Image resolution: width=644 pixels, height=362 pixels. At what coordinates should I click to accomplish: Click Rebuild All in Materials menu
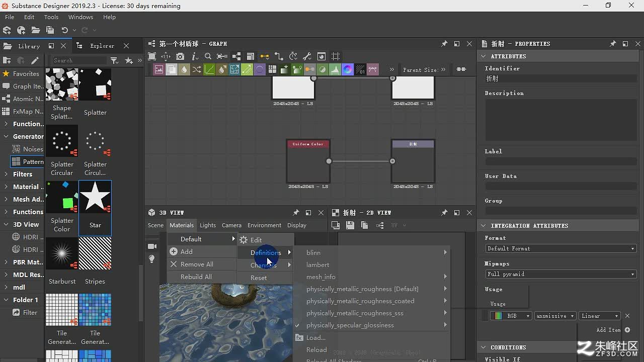[x=202, y=277]
